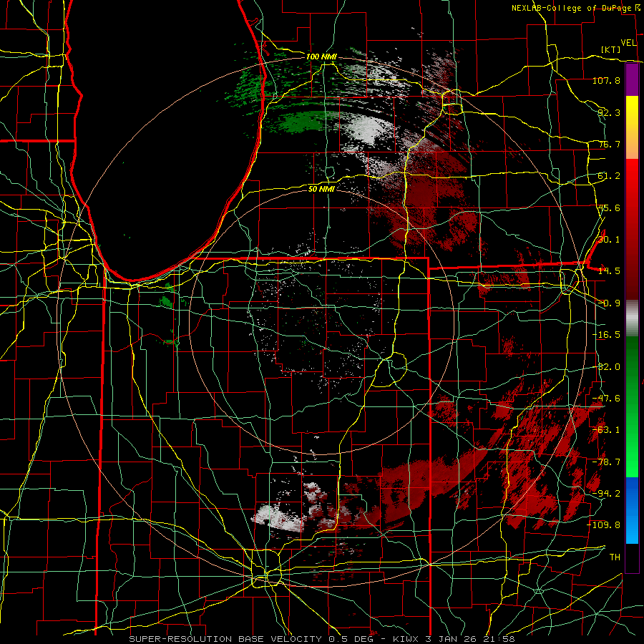Viewport: 644px width, 644px height.
Task: Click the [KT] units label
Action: coord(611,49)
